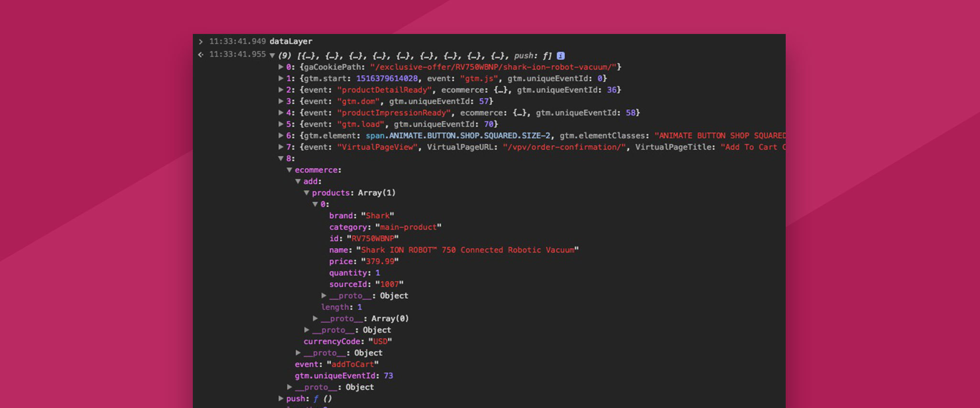Image resolution: width=980 pixels, height=408 pixels.
Task: Expand __proto__: Object below sourceId
Action: [324, 296]
